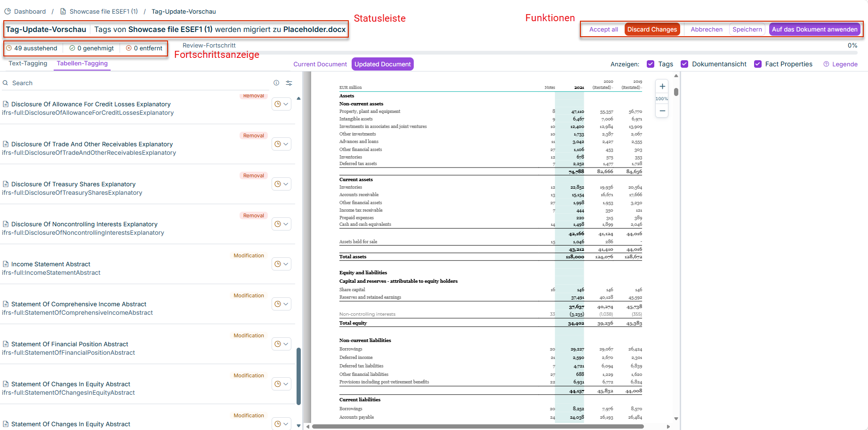Select the 'Total assets' row label
868x430 pixels.
(x=353, y=257)
